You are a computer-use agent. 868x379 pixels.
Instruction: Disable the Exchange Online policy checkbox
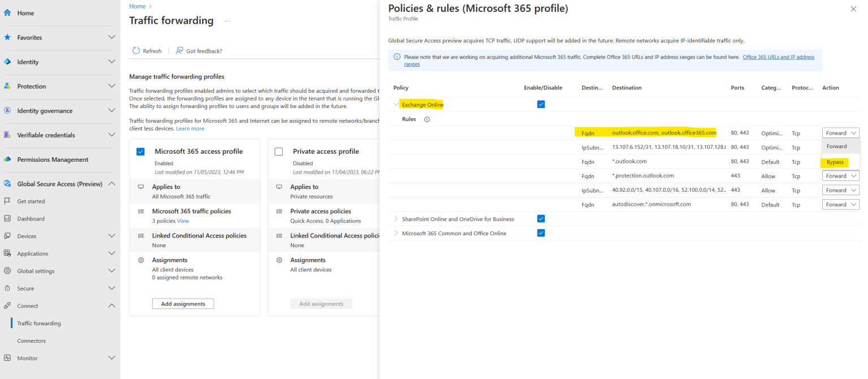pos(541,104)
